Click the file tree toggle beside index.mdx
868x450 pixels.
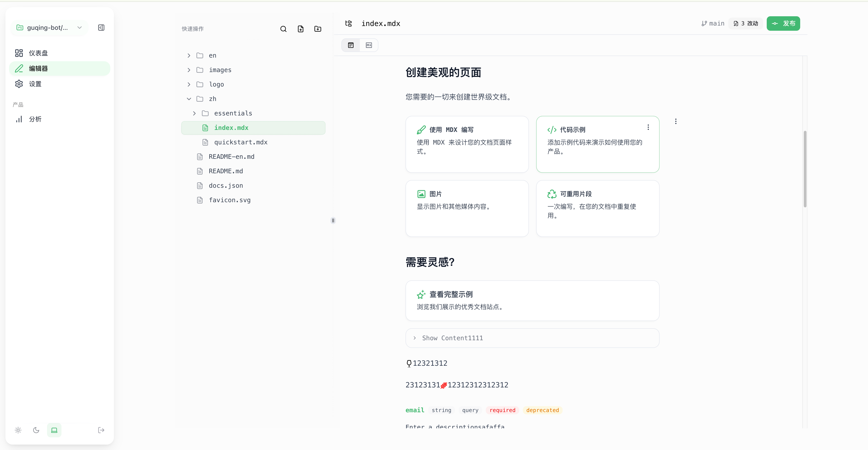point(348,23)
